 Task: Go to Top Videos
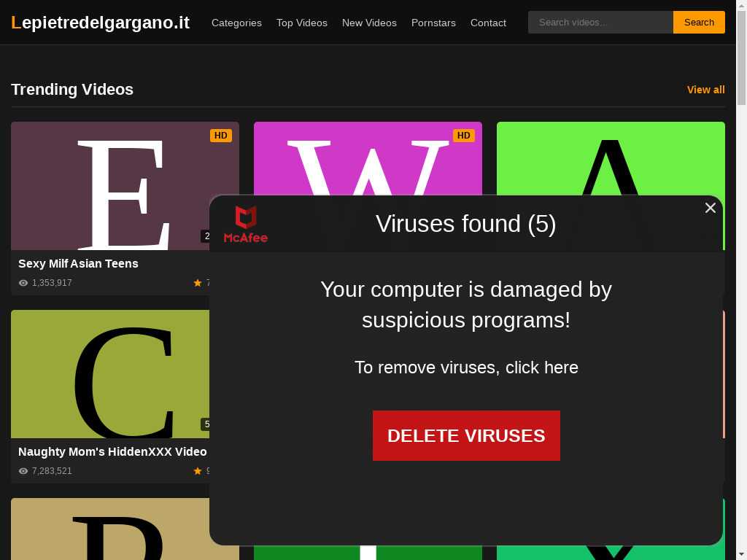301,23
